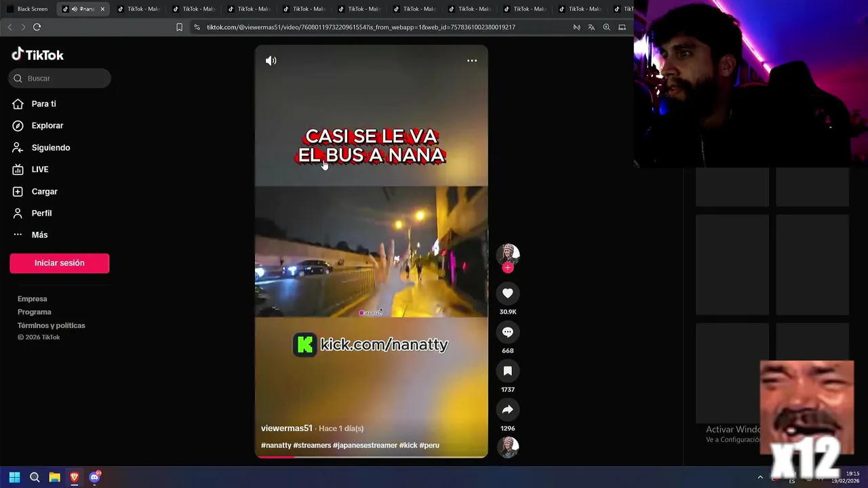This screenshot has width=868, height=488.
Task: Open the #nanatty hashtag
Action: 276,445
